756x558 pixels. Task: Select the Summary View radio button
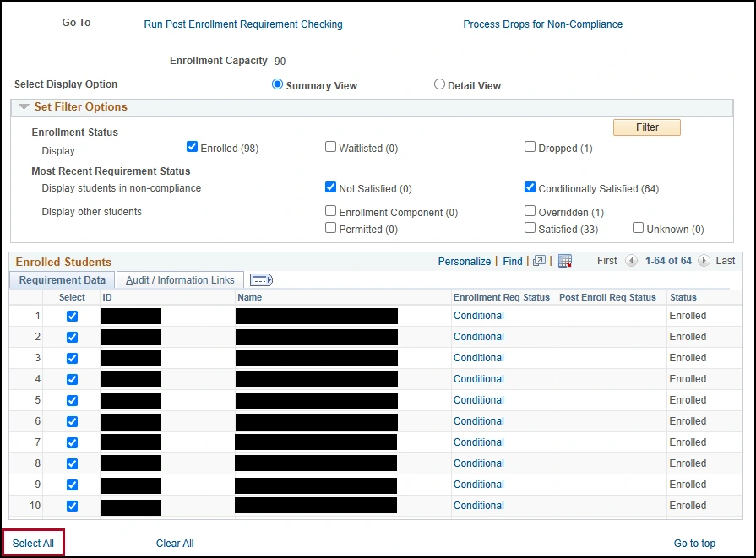click(x=277, y=84)
